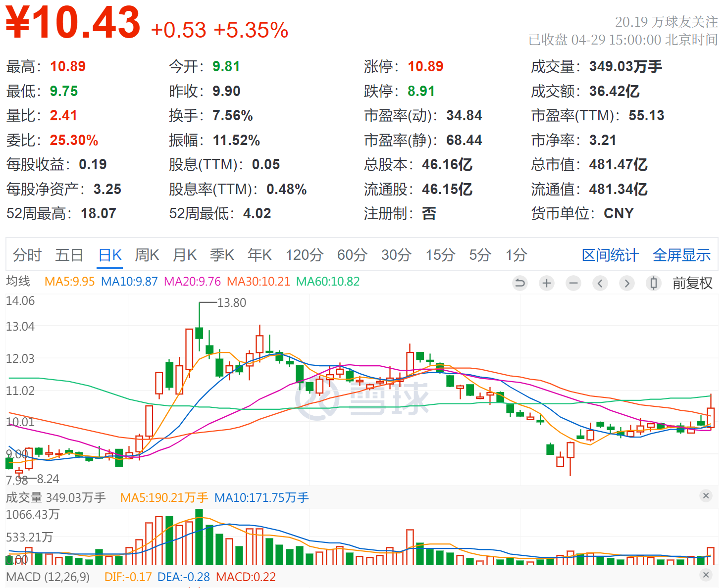Image resolution: width=725 pixels, height=588 pixels.
Task: Click the 跌停 value 8.91
Action: [421, 91]
